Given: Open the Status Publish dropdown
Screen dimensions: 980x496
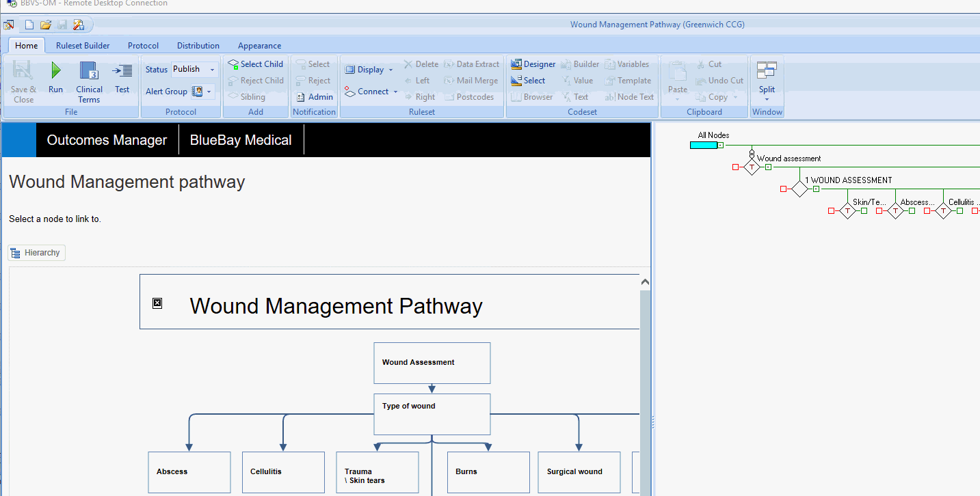Looking at the screenshot, I should coord(212,70).
